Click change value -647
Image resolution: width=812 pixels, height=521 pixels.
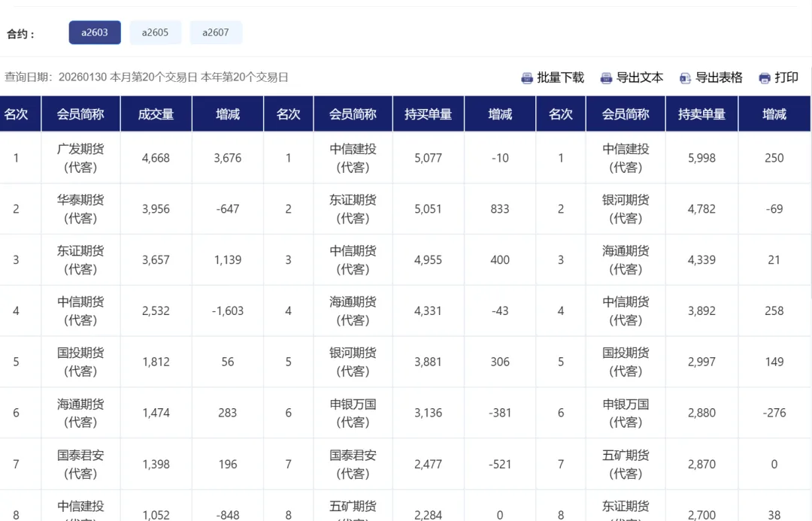(x=227, y=209)
